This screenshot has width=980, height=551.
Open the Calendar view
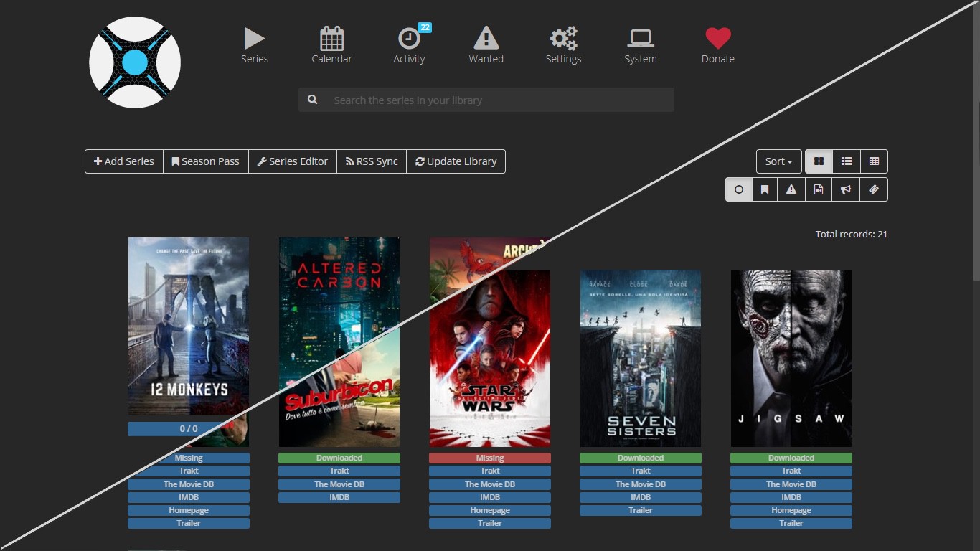(331, 44)
